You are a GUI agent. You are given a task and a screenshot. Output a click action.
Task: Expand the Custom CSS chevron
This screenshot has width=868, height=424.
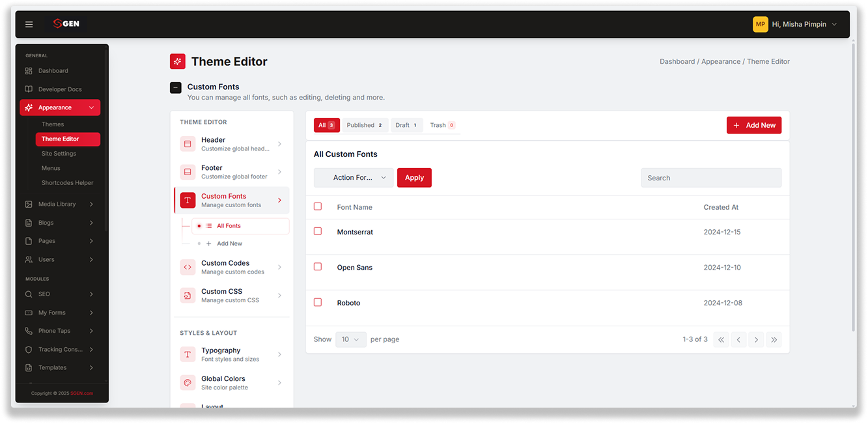279,296
